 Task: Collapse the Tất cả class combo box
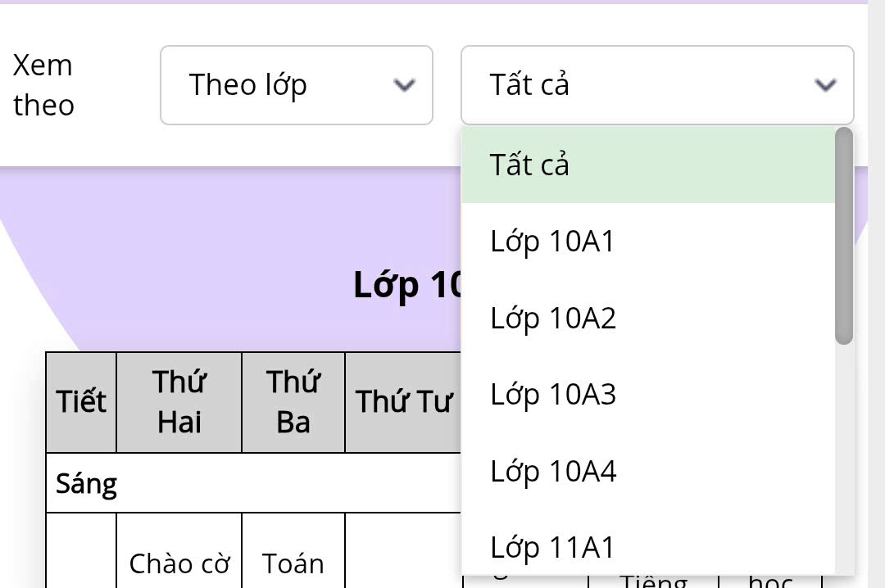(656, 85)
